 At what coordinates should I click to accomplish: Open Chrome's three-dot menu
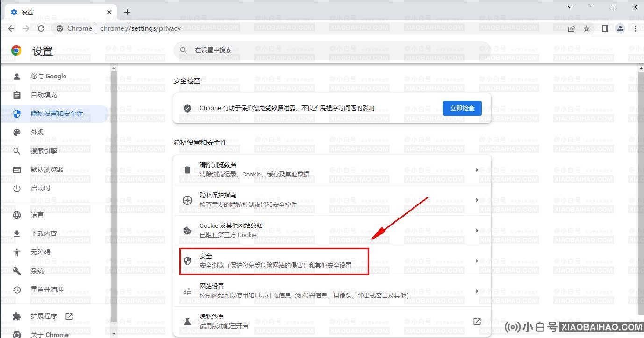click(635, 28)
